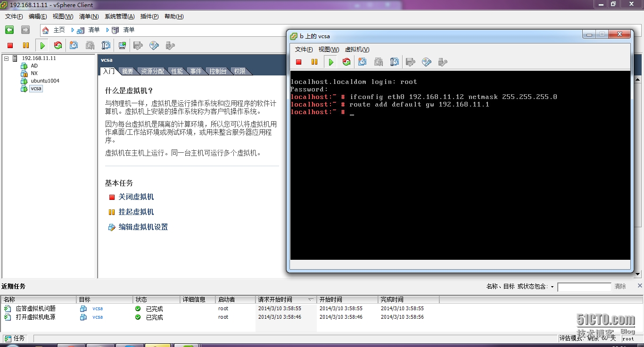The width and height of the screenshot is (644, 347).
Task: Click the green power-on icon in main toolbar
Action: (42, 45)
